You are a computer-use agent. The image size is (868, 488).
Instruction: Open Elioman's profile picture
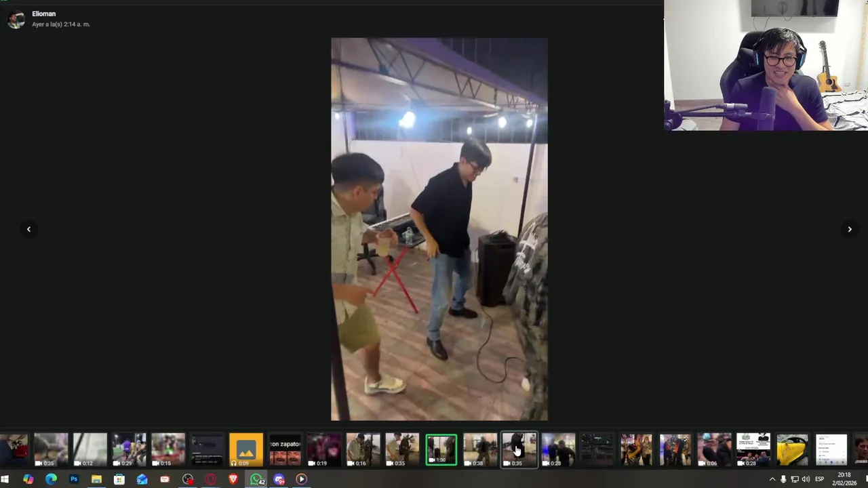click(x=16, y=19)
